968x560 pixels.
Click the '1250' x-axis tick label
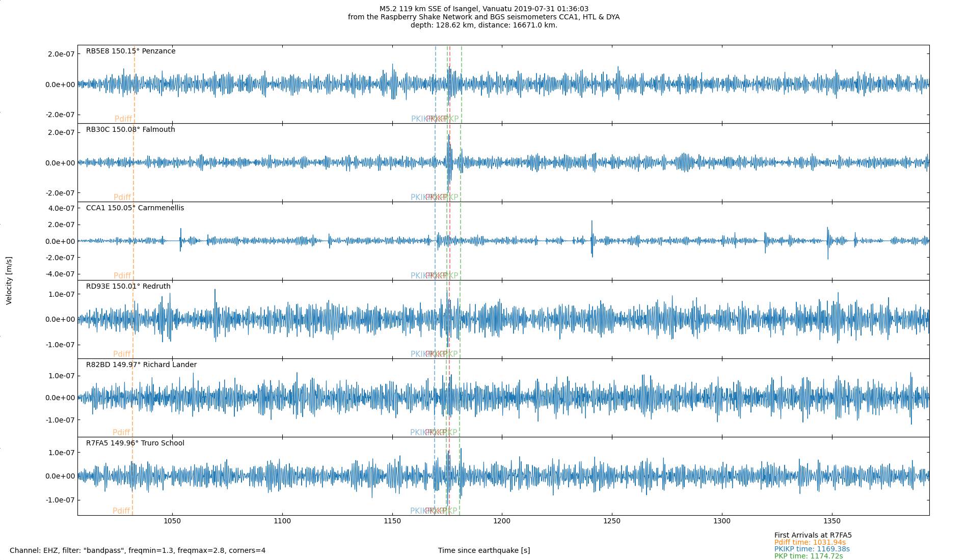click(x=612, y=521)
